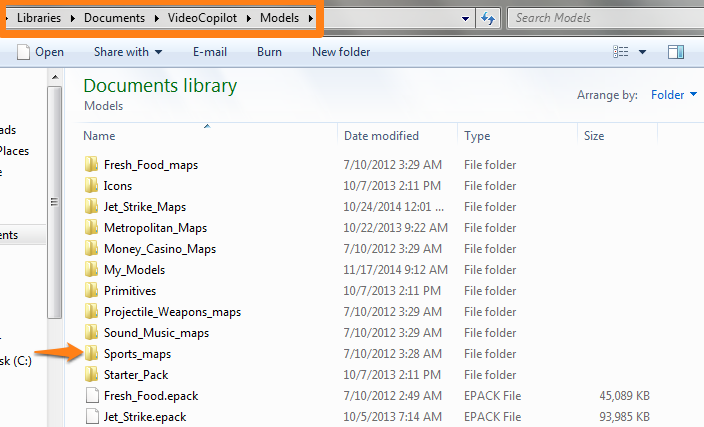This screenshot has height=427, width=704.
Task: Click the Starter_Pack folder icon
Action: (x=91, y=375)
